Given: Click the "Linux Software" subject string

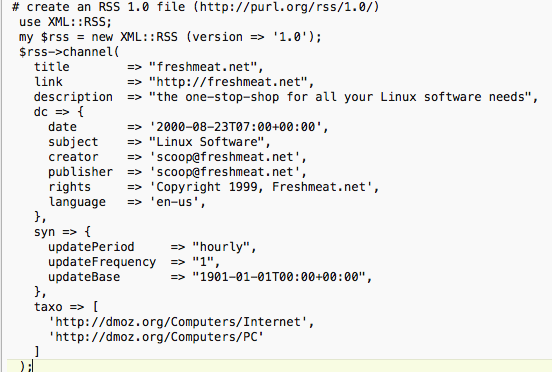Looking at the screenshot, I should 206,142.
